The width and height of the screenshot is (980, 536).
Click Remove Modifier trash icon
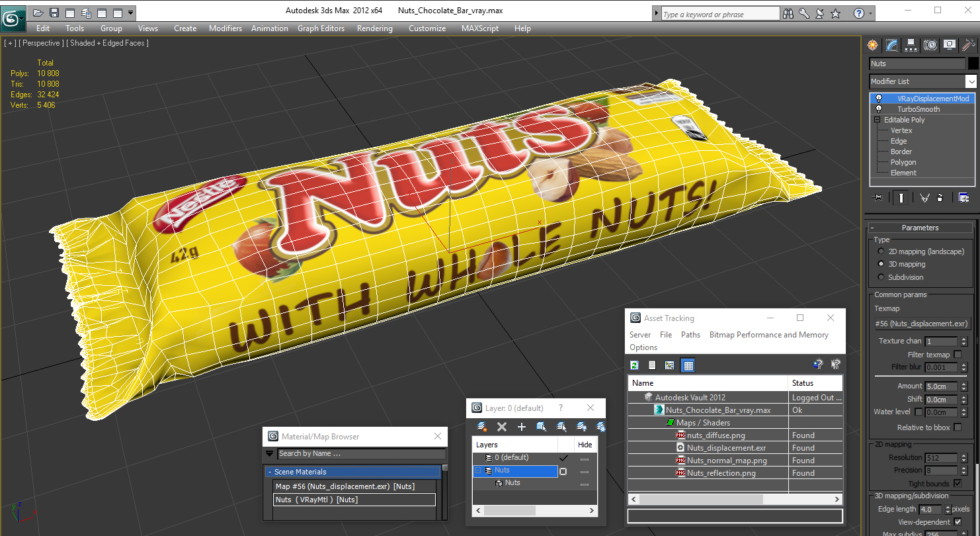pos(940,197)
